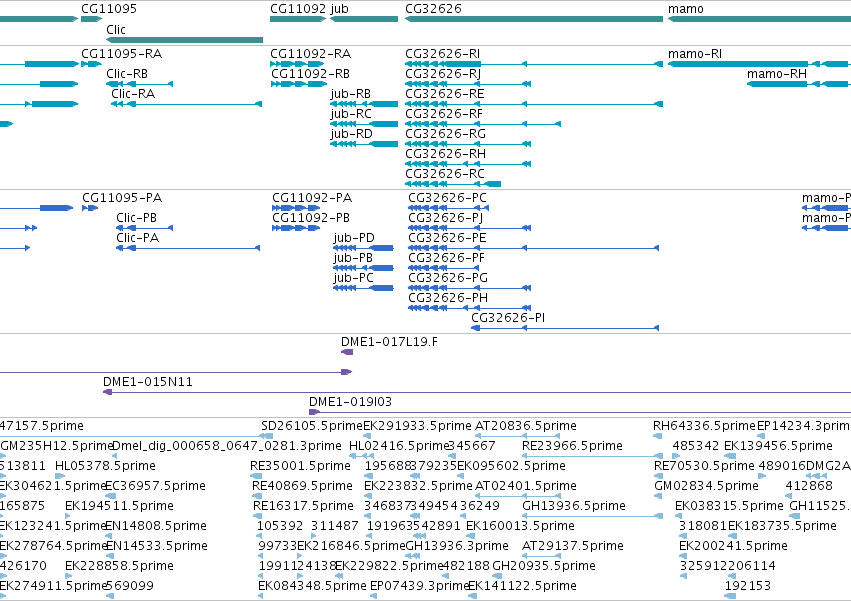Click transcript CG32626-RH

pyautogui.click(x=468, y=164)
